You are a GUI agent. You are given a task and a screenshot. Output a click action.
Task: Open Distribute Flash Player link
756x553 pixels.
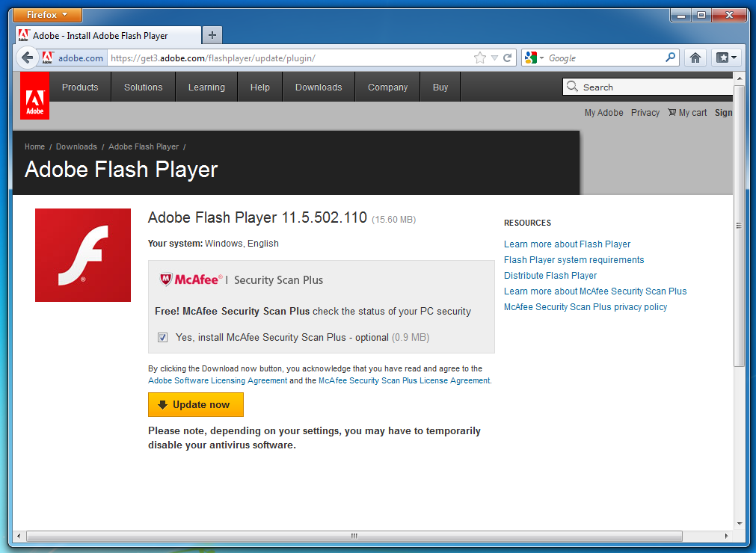pos(550,276)
